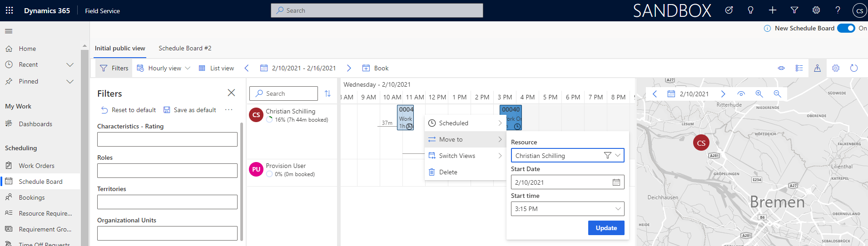Viewport: 868px width, 246px height.
Task: Zoom out on the map
Action: tap(777, 94)
